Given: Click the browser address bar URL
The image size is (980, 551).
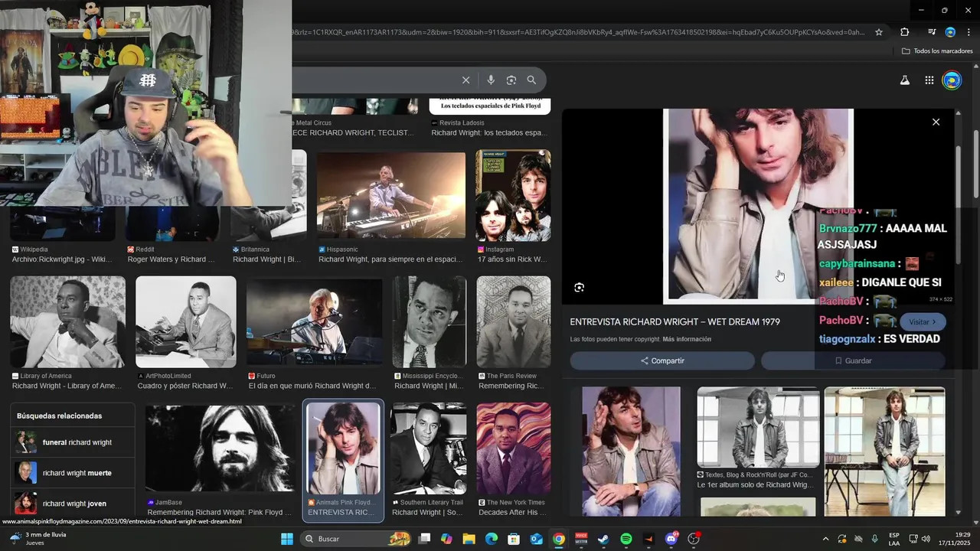Looking at the screenshot, I should (579, 32).
